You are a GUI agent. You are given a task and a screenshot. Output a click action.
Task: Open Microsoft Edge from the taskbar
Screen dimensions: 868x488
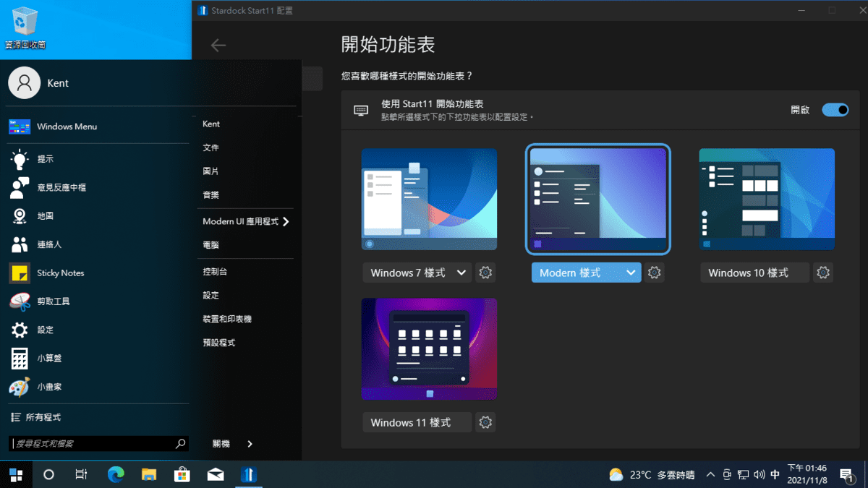115,474
